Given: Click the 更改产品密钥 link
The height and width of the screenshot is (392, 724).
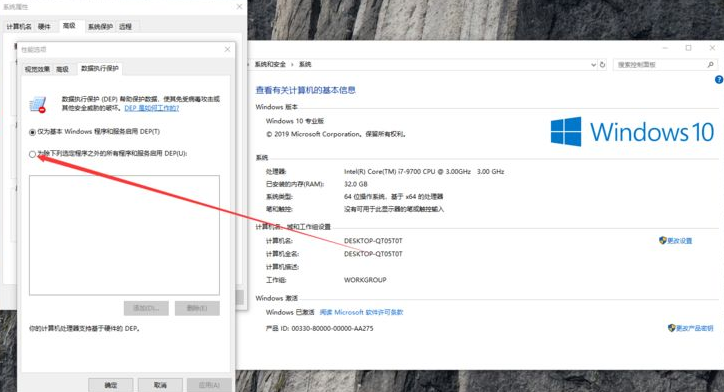Looking at the screenshot, I should click(x=694, y=328).
